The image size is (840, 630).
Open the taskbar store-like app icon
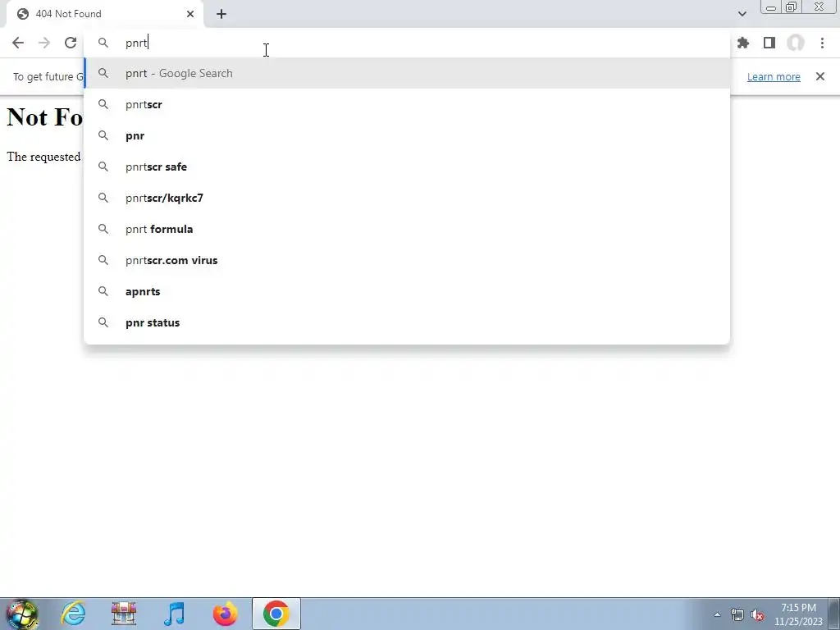coord(124,614)
